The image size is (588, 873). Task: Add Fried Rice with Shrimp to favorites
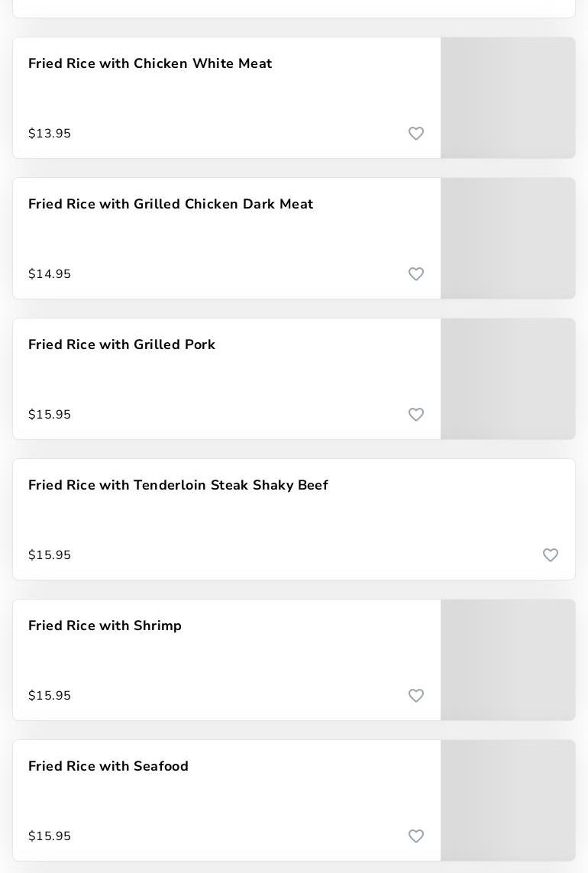[x=416, y=696]
